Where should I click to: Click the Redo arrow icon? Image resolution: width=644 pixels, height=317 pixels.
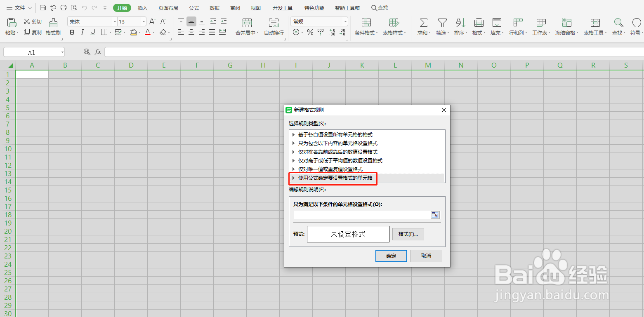coord(94,8)
